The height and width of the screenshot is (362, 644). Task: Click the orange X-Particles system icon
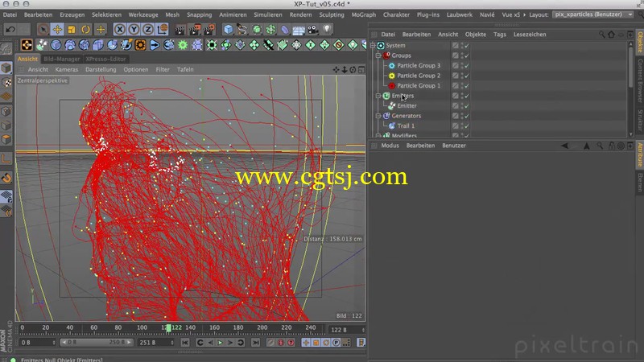point(27,45)
